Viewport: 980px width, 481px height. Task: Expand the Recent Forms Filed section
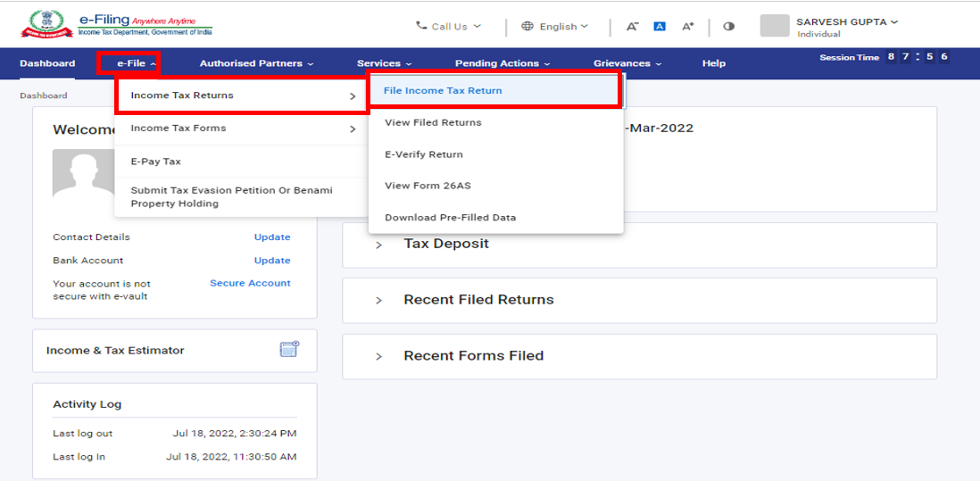378,356
